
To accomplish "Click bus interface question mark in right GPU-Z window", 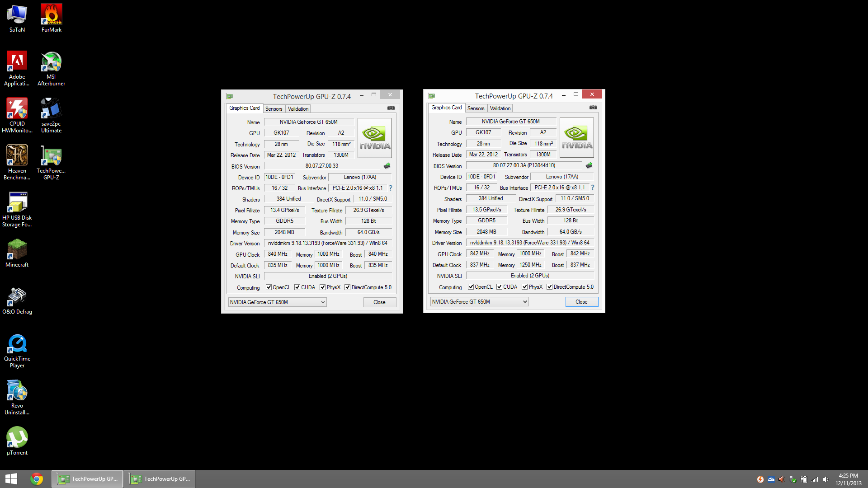I will pyautogui.click(x=593, y=188).
